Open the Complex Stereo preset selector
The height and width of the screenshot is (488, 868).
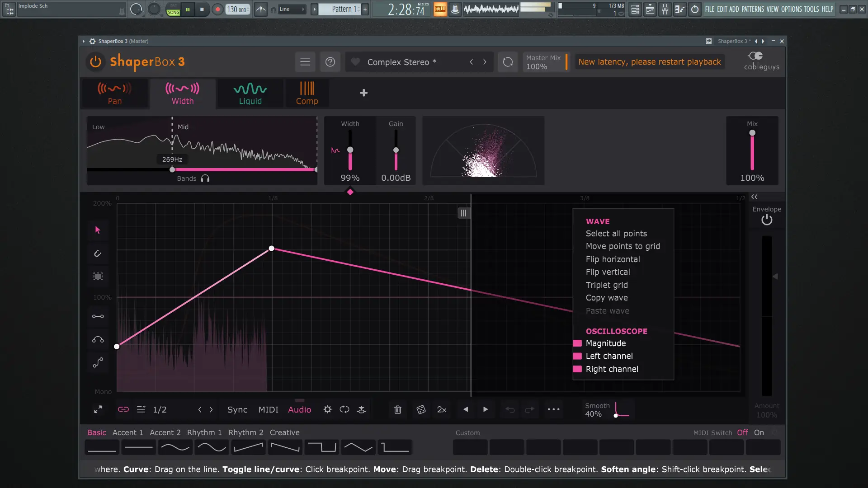coord(401,62)
